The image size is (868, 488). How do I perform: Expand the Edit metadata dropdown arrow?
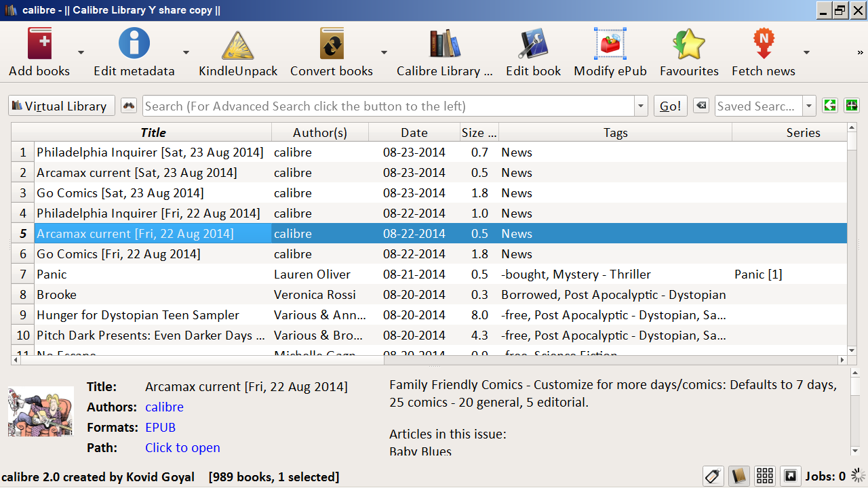click(185, 53)
